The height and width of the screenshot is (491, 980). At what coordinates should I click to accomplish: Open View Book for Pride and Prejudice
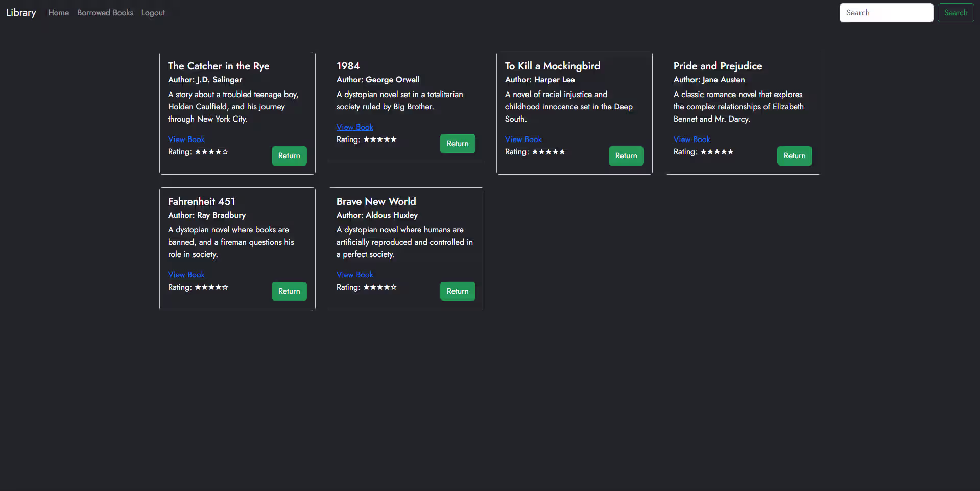692,139
